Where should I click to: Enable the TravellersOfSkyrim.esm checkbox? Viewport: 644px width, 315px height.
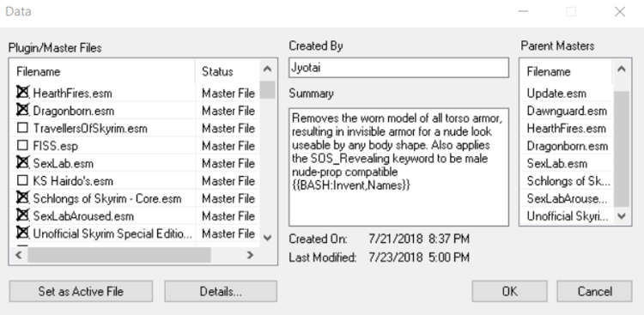23,128
